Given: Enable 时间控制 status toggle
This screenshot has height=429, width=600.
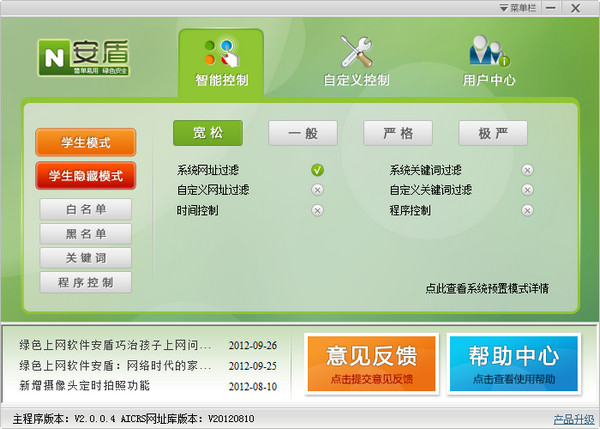Looking at the screenshot, I should pos(317,210).
